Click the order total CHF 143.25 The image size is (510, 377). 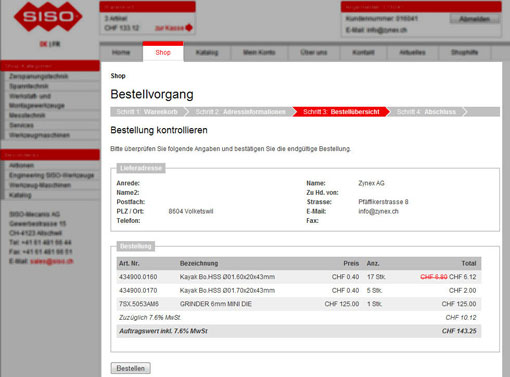coord(459,331)
